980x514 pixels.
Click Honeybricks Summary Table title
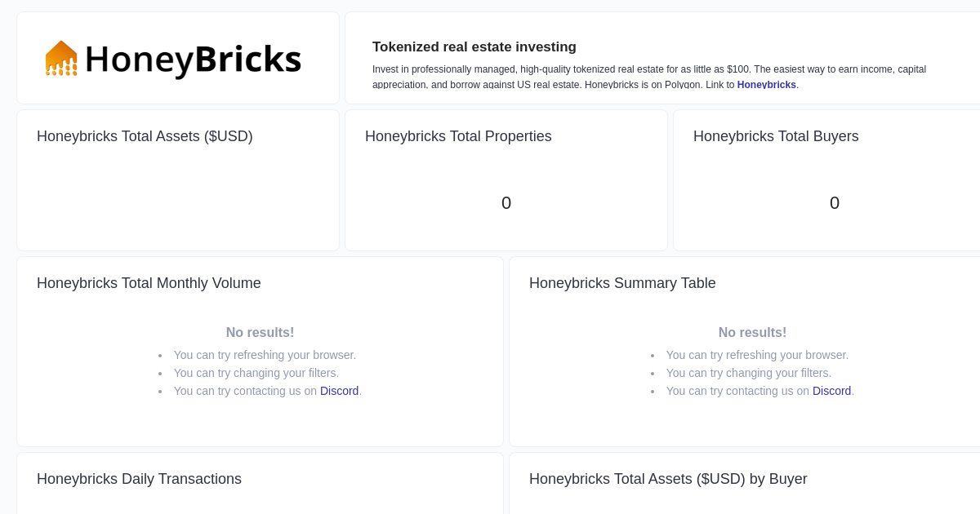(622, 283)
